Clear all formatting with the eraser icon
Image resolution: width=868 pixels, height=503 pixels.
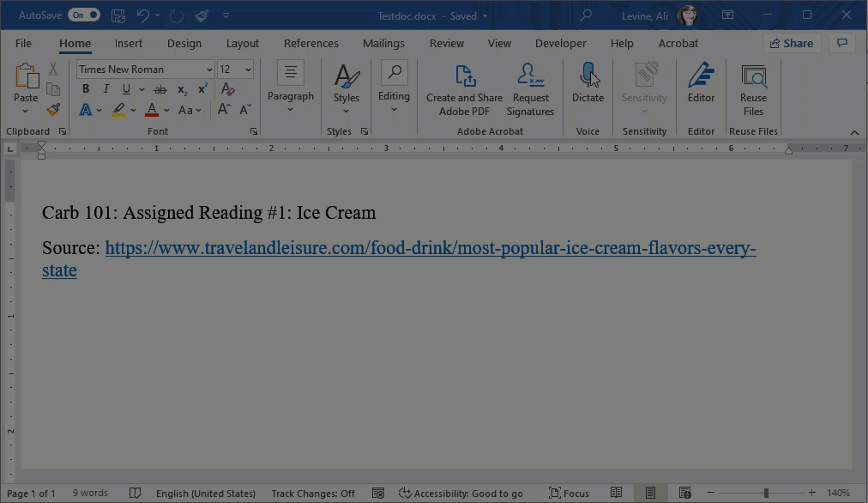point(227,89)
